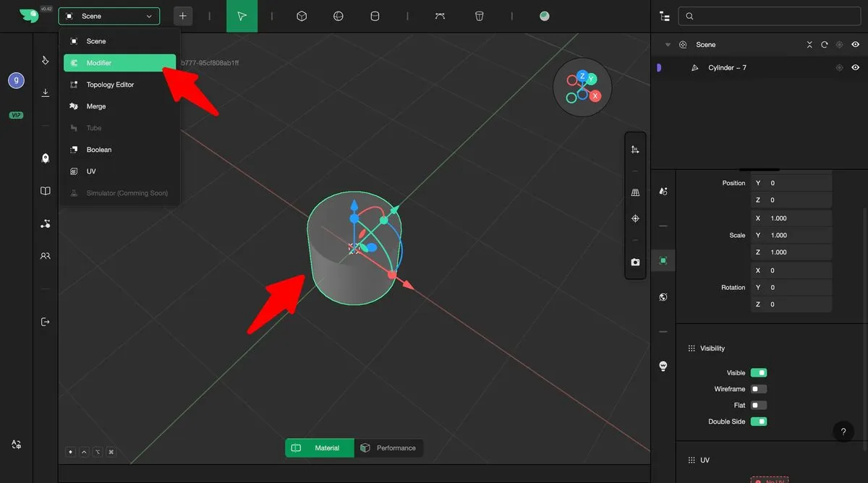868x483 pixels.
Task: Choose Modifier from the dropdown menu
Action: 119,63
